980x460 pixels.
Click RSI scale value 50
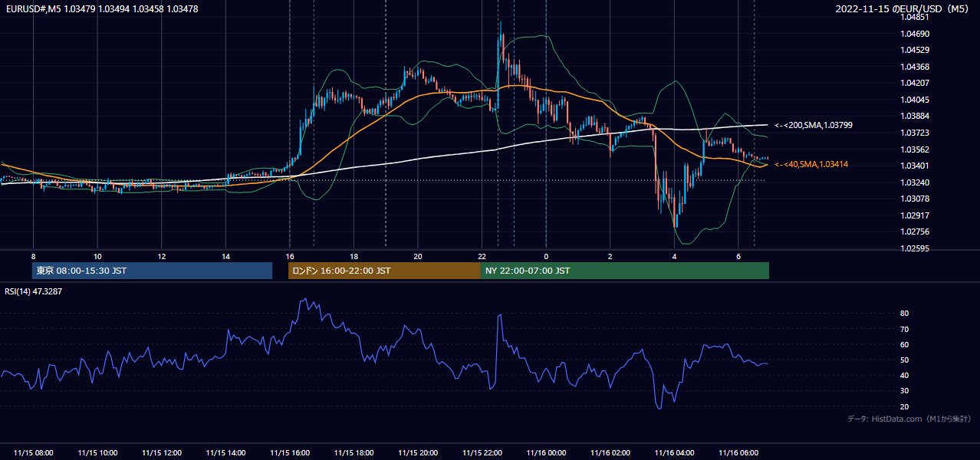point(904,360)
